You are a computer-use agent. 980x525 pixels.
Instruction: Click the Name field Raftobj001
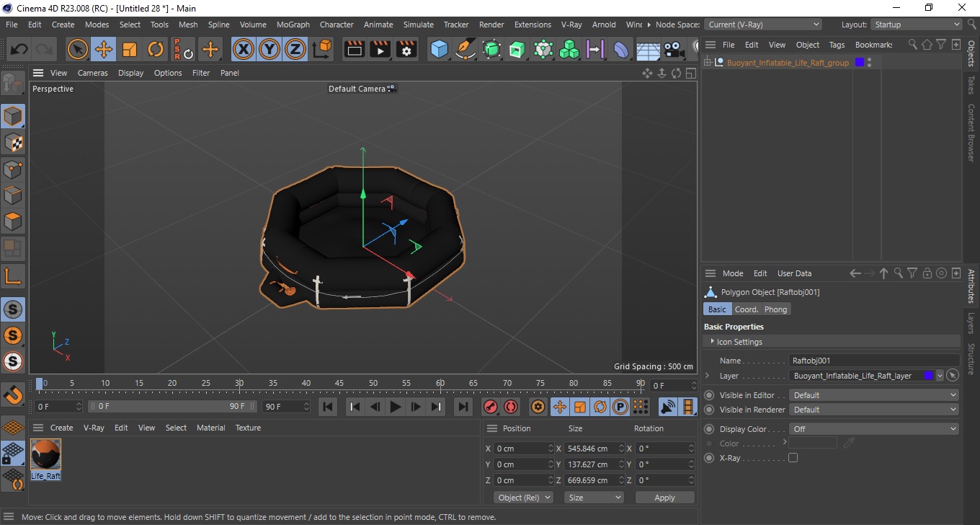874,361
